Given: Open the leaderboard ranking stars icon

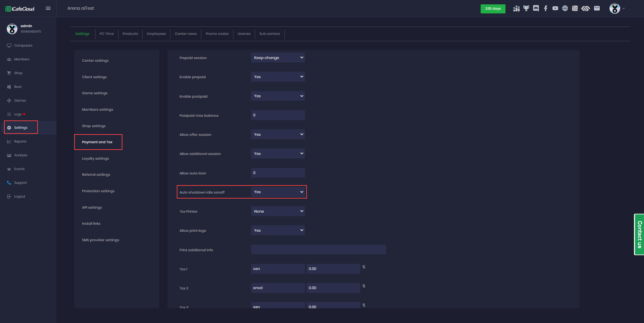Looking at the screenshot, I should (x=517, y=8).
